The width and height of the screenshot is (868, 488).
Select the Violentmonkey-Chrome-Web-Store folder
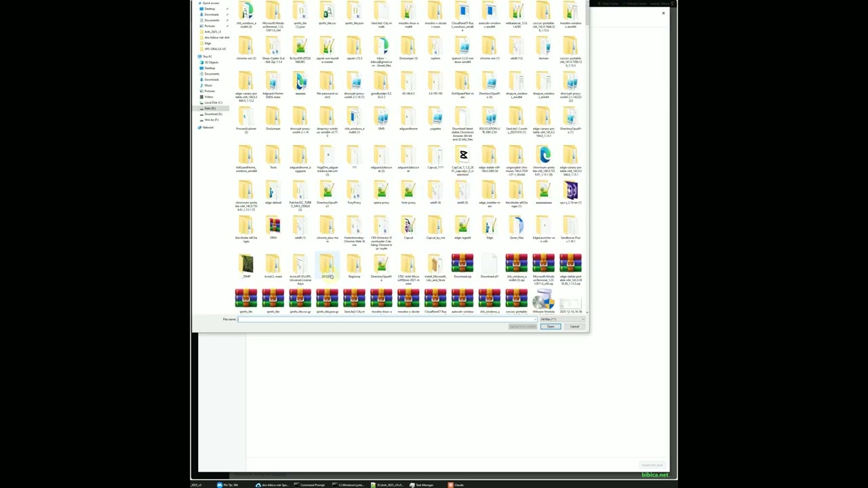pyautogui.click(x=354, y=231)
